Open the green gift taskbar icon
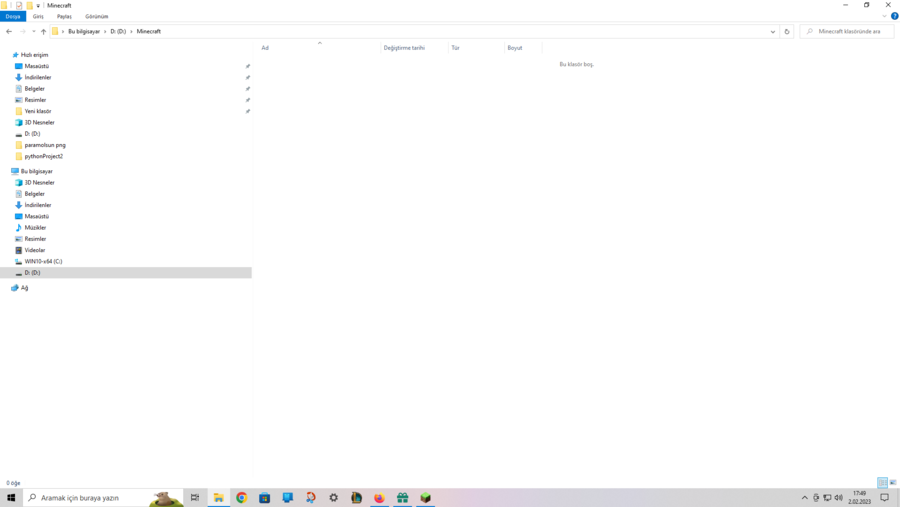Image resolution: width=900 pixels, height=507 pixels. pos(402,498)
